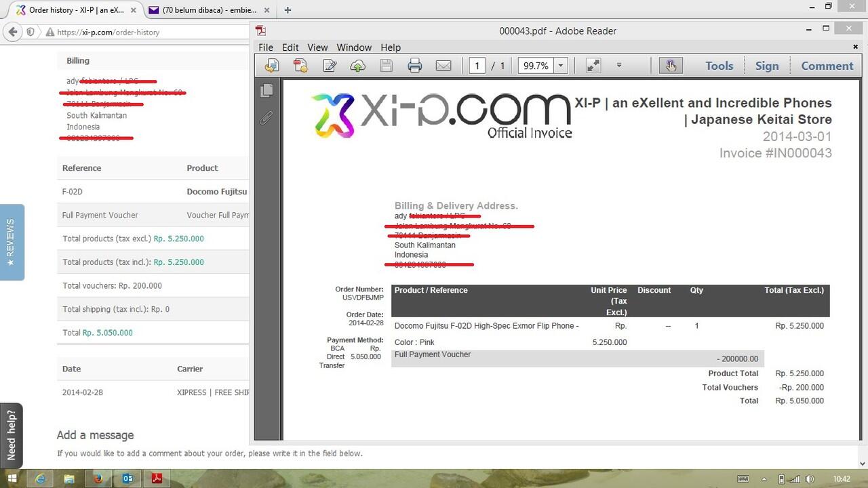Open Firefox from the taskbar
Viewport: 868px width, 488px height.
(98, 479)
